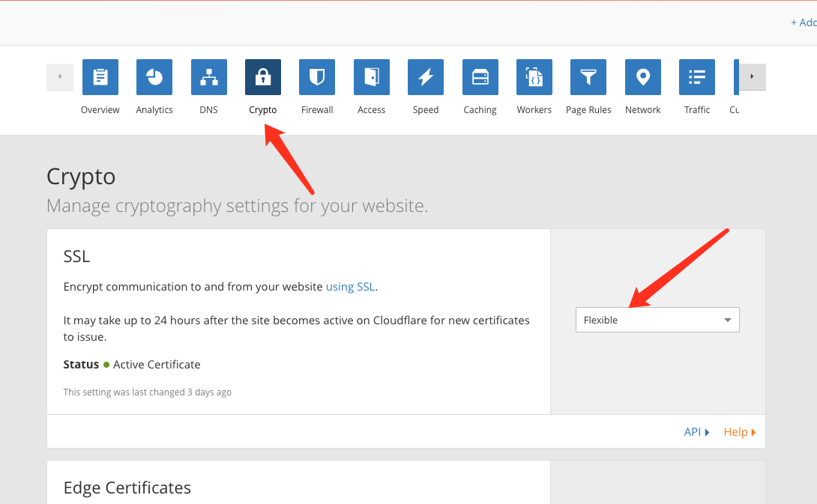
Task: Select the Crypto padlock icon
Action: click(263, 77)
